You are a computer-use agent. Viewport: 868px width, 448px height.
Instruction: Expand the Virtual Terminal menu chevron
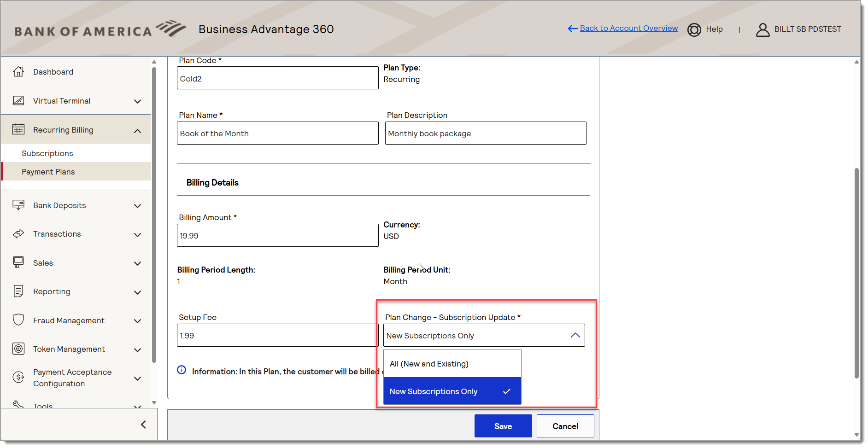click(x=137, y=101)
